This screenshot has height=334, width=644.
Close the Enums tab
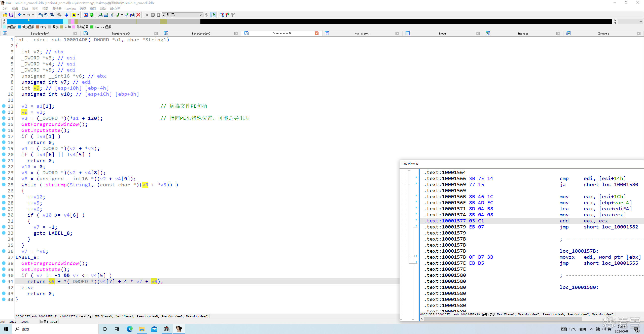point(478,33)
